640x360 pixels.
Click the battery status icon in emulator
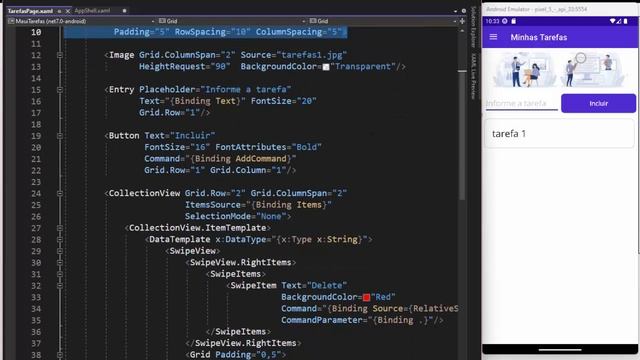click(625, 21)
